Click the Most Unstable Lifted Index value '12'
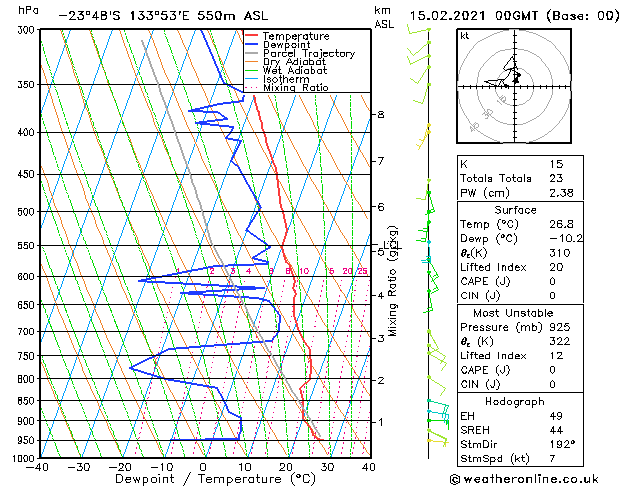The height and width of the screenshot is (486, 629). pos(556,356)
